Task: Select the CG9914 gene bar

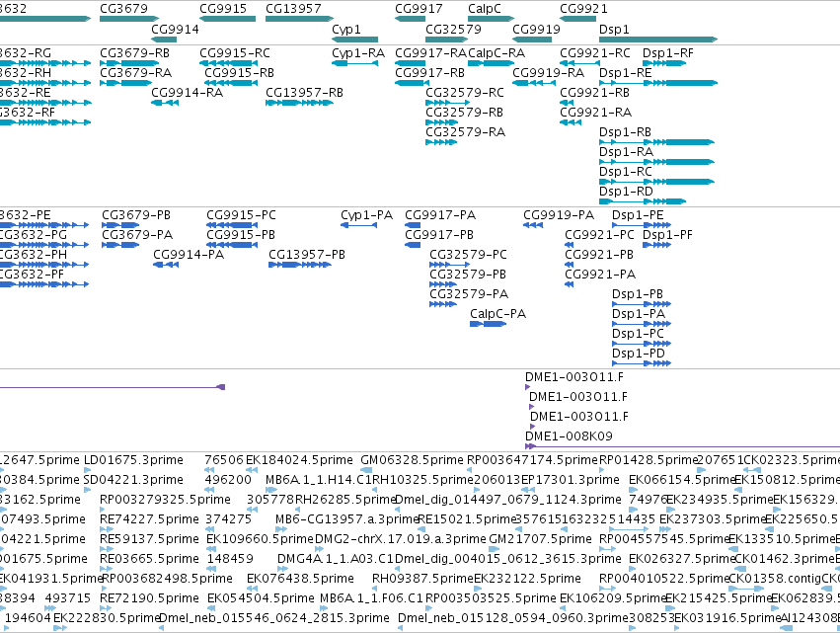Action: [x=164, y=40]
